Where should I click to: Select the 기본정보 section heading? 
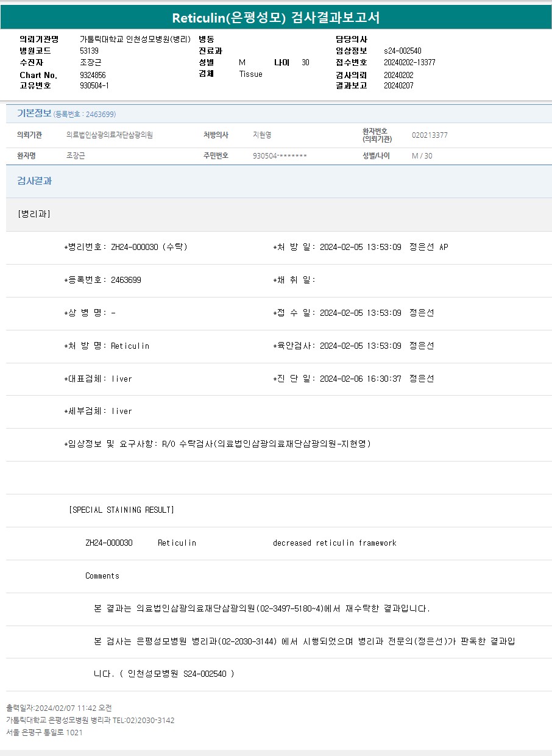(x=34, y=113)
